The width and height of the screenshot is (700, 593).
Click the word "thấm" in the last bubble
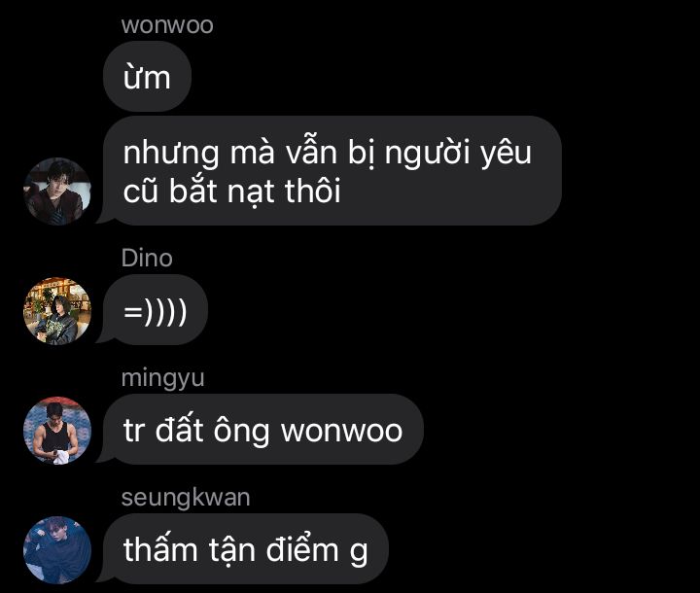pyautogui.click(x=160, y=549)
